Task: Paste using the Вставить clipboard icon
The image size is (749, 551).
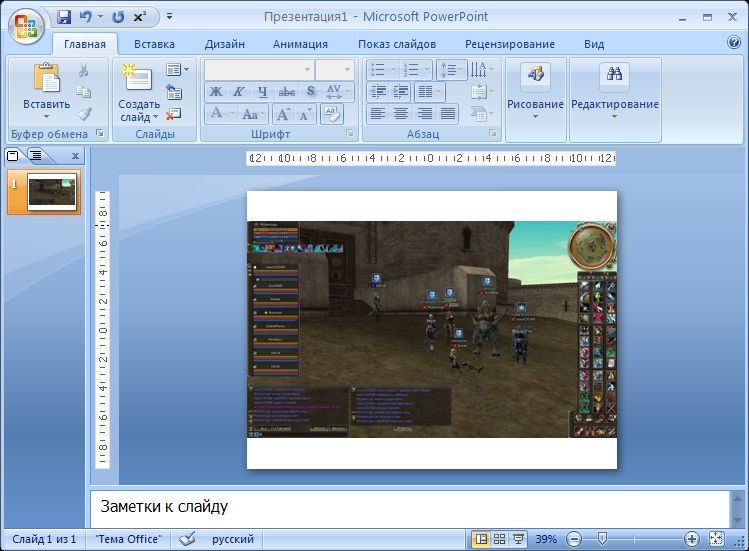Action: tap(46, 77)
